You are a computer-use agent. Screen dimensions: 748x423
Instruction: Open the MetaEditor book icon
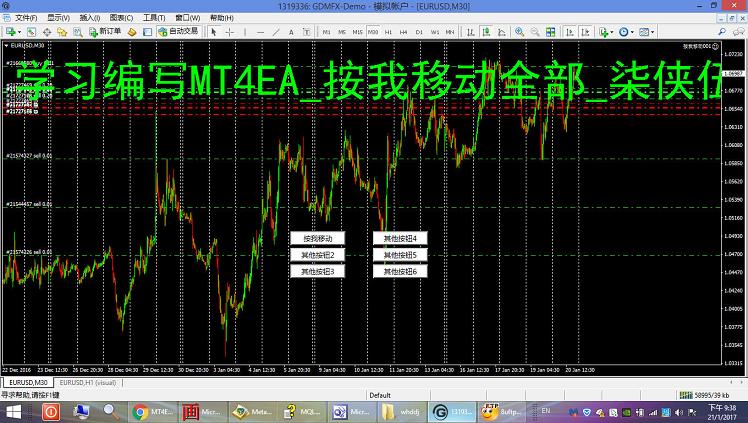132,32
